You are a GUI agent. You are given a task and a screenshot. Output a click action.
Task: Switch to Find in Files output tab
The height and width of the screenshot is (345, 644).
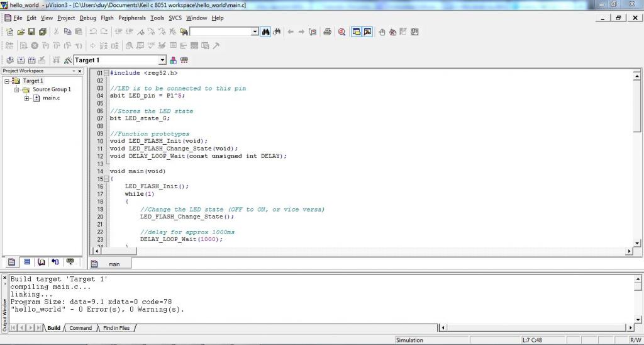click(116, 328)
